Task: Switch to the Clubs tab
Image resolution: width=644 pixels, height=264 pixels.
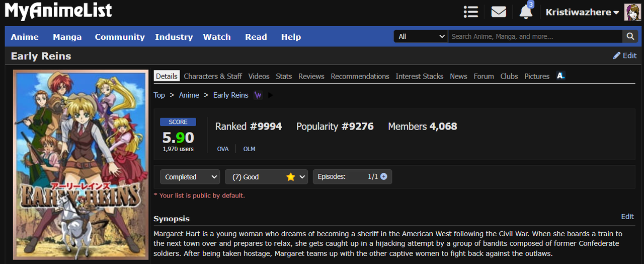Action: 509,76
